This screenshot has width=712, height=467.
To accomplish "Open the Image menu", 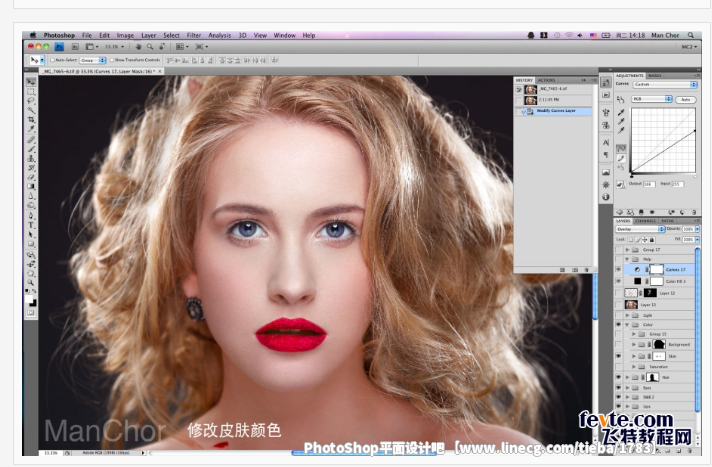I will (125, 35).
